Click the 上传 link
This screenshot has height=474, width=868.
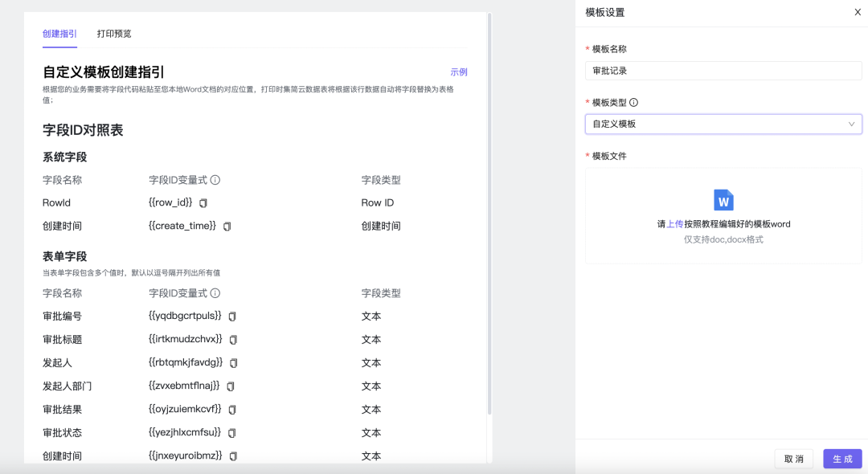coord(675,224)
